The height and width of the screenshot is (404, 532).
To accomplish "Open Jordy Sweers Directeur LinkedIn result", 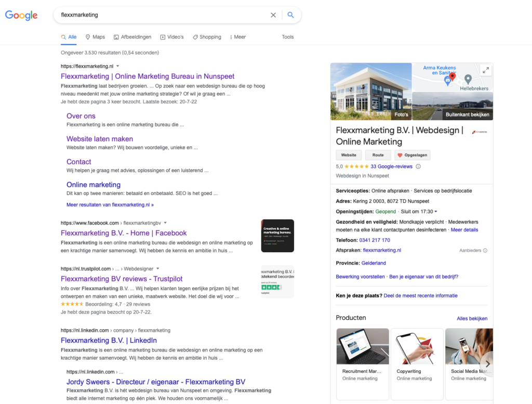I will coord(156,382).
